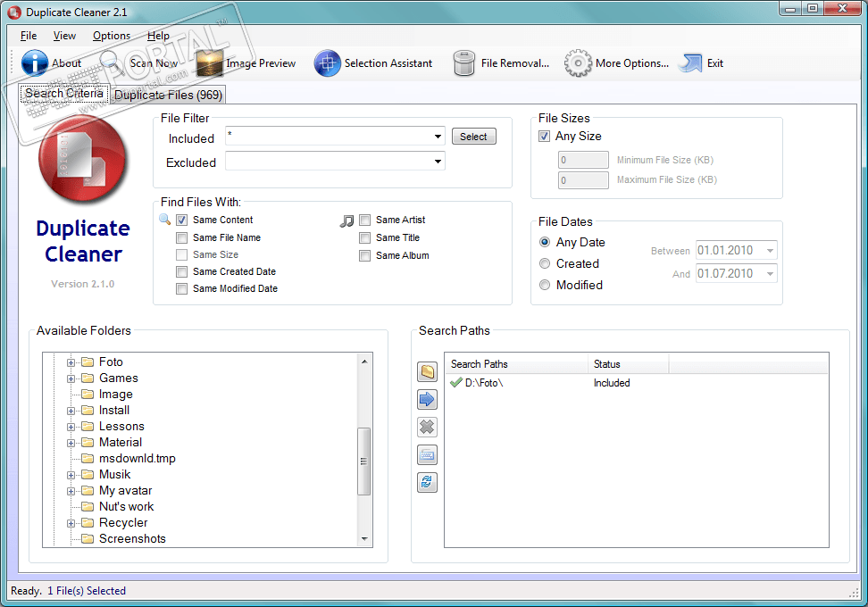This screenshot has width=868, height=607.
Task: Enable Same Created Date checkbox
Action: click(x=181, y=271)
